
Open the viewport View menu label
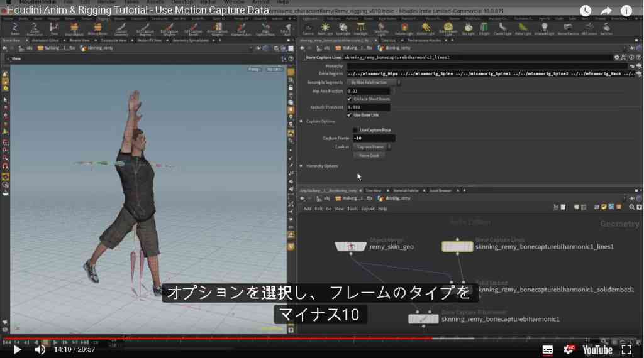pos(16,58)
